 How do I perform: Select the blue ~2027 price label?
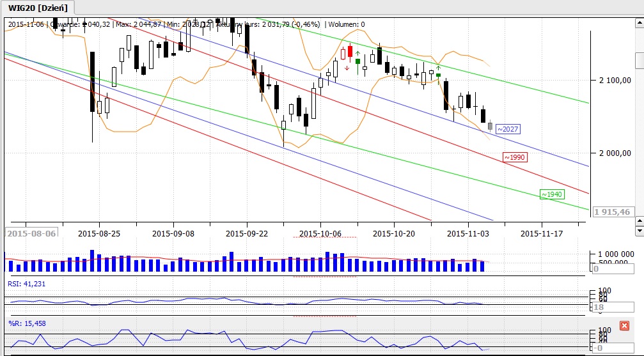click(507, 129)
